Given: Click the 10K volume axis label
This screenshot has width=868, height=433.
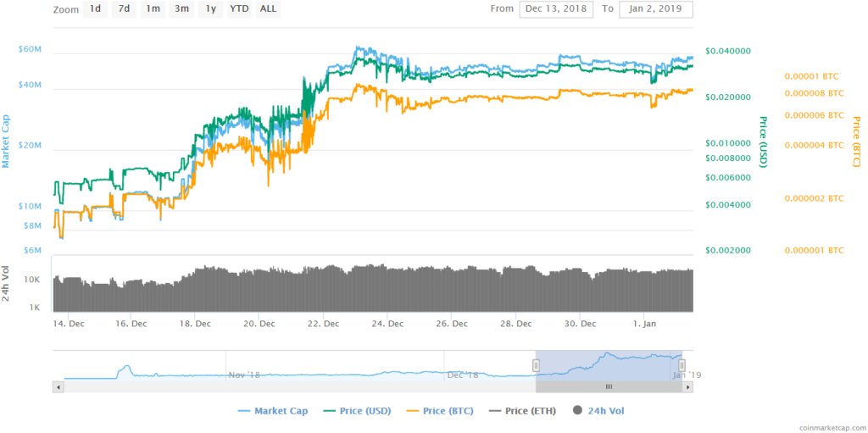Looking at the screenshot, I should coord(33,280).
